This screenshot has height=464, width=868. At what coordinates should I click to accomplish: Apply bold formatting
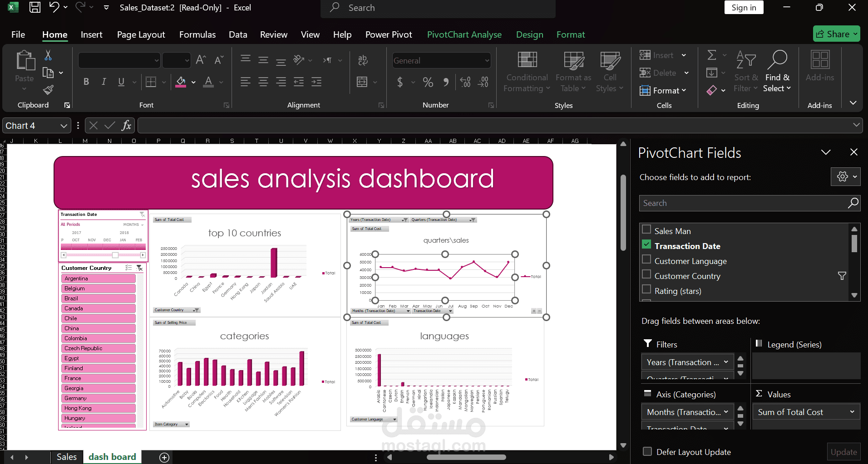pos(86,82)
